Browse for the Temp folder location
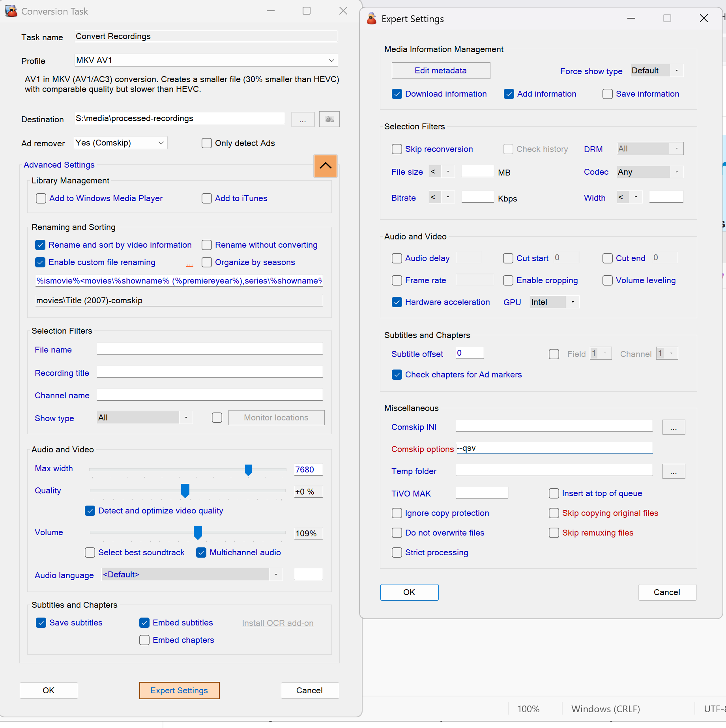726x728 pixels. [673, 472]
